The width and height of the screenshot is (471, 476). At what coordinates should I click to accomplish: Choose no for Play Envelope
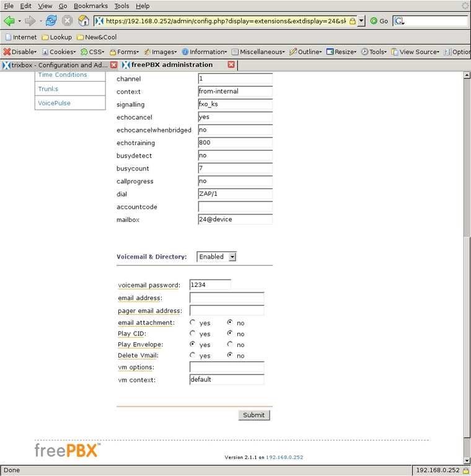click(230, 345)
